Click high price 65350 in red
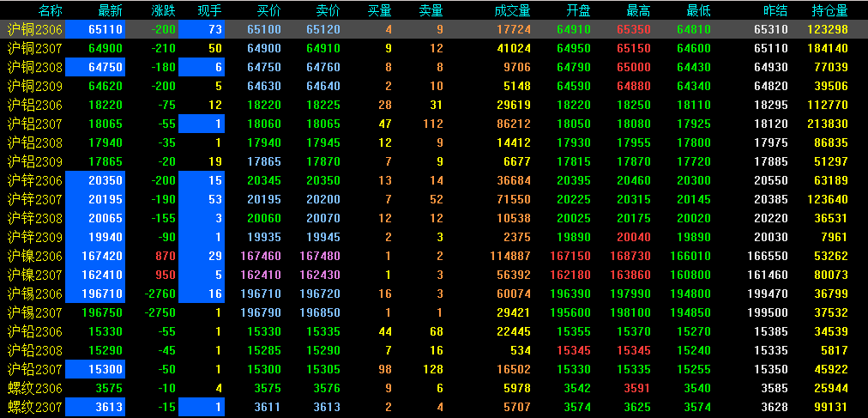868x418 pixels. pyautogui.click(x=634, y=30)
